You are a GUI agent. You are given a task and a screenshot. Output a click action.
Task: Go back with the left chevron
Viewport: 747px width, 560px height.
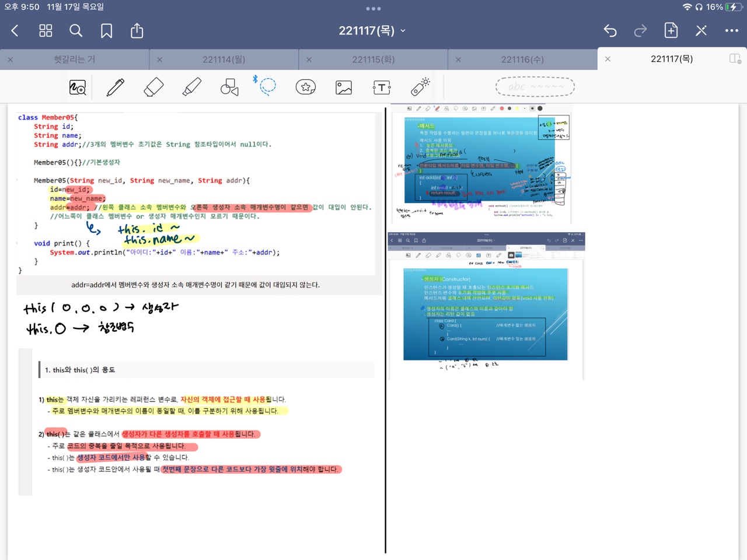coord(15,31)
